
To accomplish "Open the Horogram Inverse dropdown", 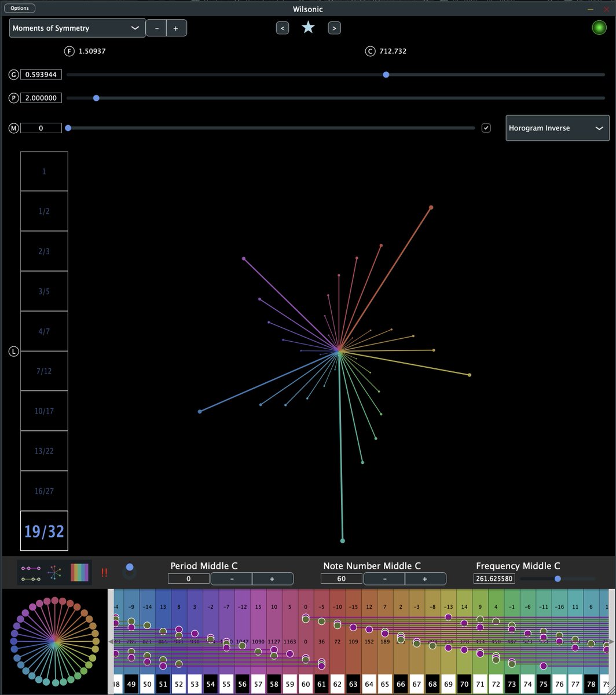I will pyautogui.click(x=557, y=128).
